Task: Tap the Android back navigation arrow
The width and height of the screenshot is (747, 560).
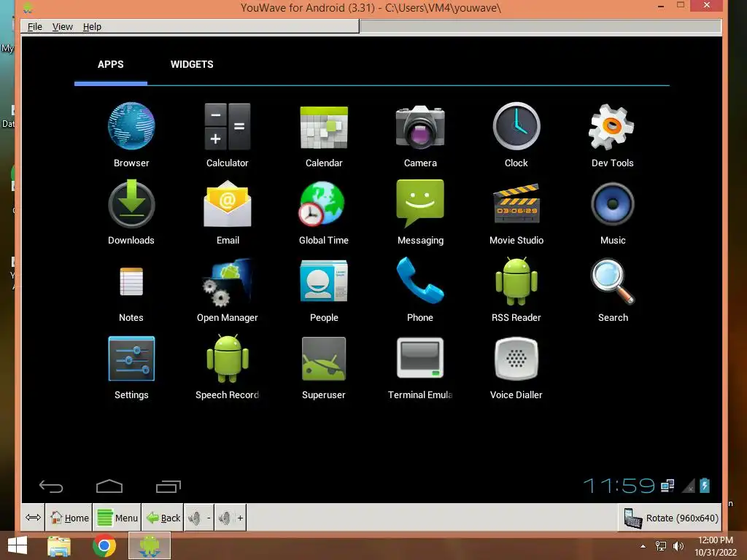Action: (x=51, y=486)
